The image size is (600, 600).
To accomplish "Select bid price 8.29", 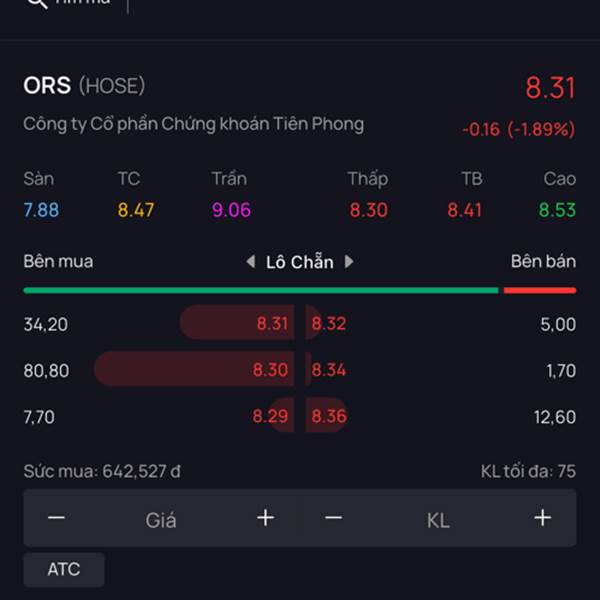I will click(x=270, y=416).
